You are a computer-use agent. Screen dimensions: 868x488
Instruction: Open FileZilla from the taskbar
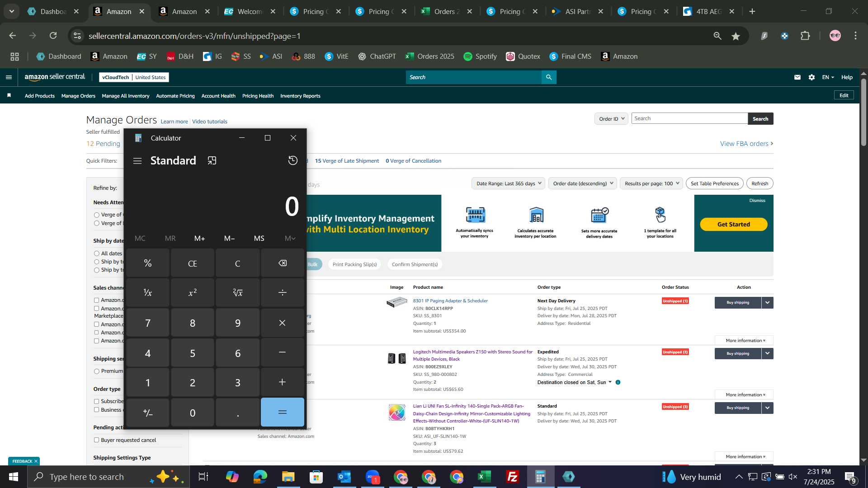513,477
